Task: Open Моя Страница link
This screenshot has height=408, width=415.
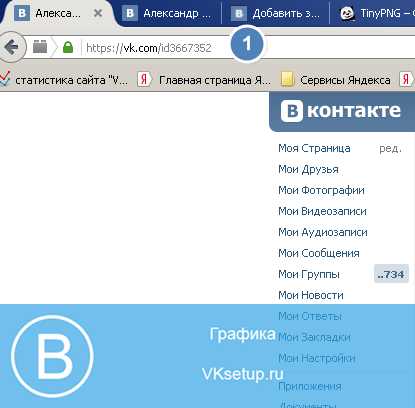Action: [314, 148]
